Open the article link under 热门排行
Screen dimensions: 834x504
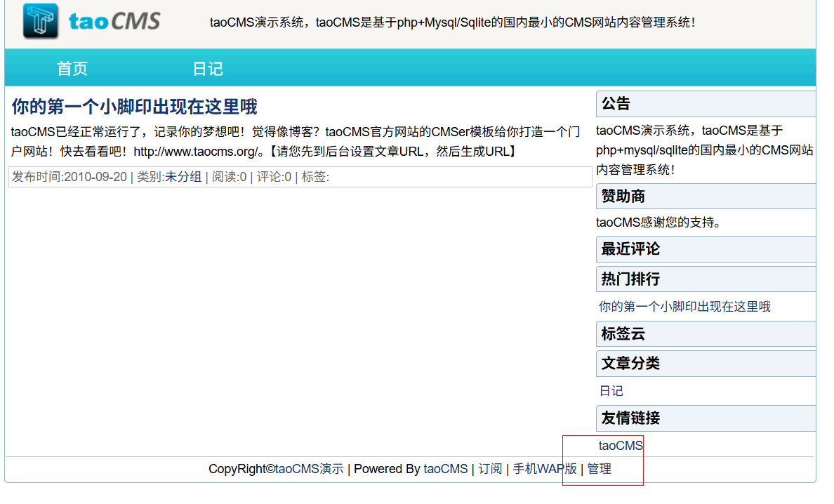(684, 307)
